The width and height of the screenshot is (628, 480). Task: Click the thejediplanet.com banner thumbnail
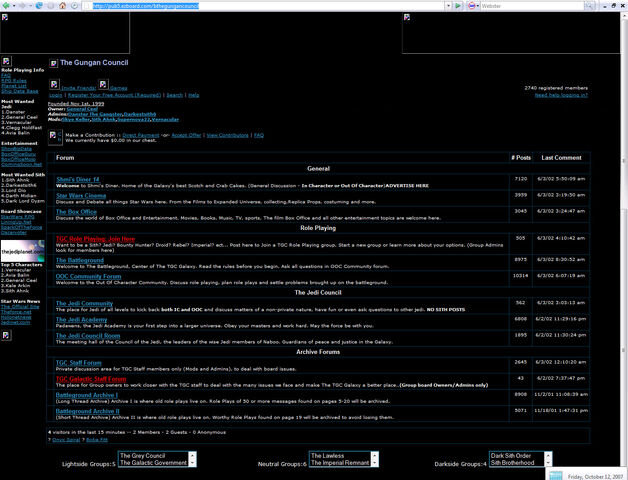pyautogui.click(x=22, y=251)
